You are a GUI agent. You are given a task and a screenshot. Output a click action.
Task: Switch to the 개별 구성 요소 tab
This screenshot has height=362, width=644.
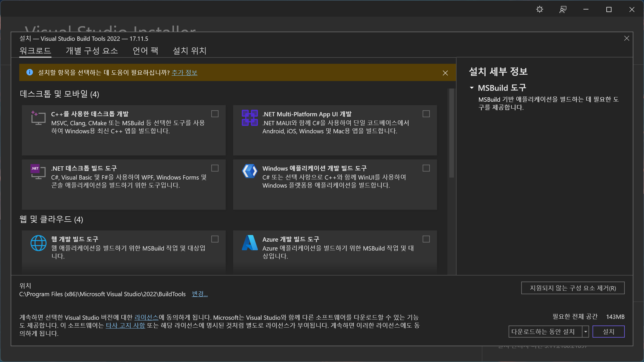[92, 51]
